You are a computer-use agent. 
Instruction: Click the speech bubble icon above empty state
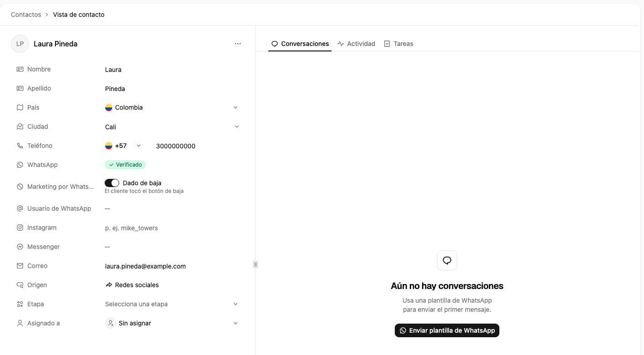(x=447, y=260)
